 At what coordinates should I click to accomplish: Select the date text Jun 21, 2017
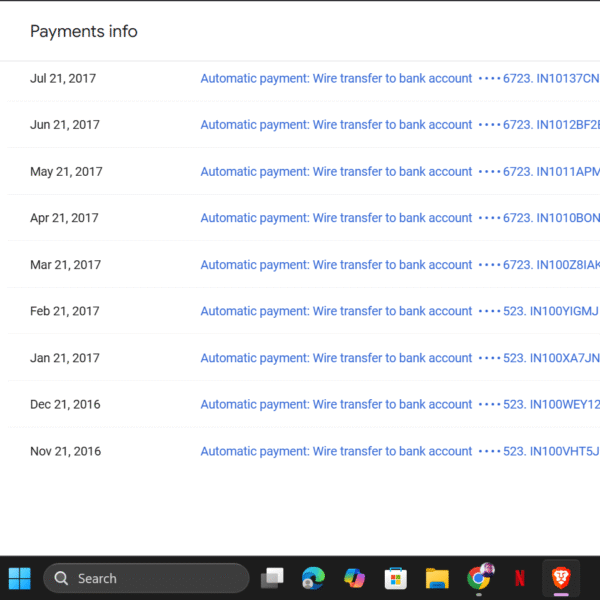tap(65, 125)
